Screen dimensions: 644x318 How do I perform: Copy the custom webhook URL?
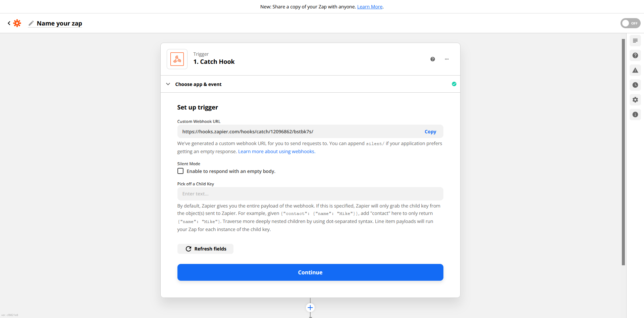click(x=430, y=132)
